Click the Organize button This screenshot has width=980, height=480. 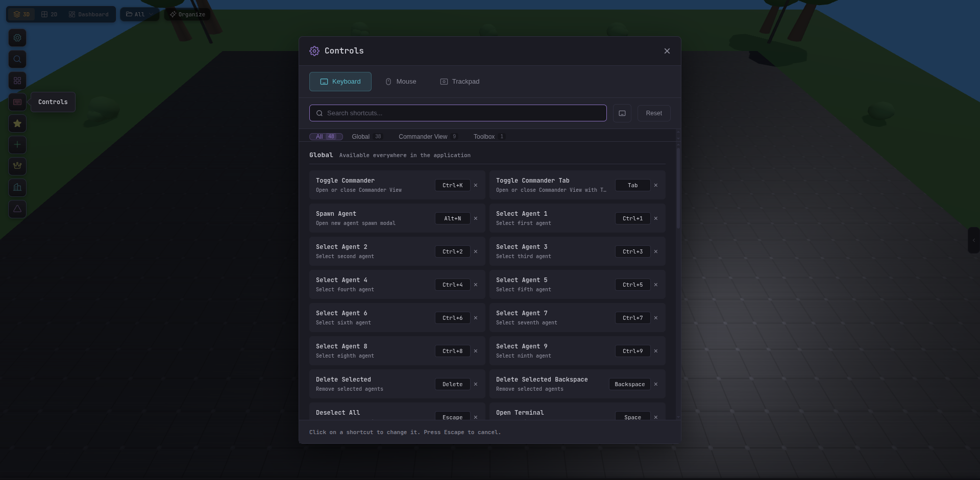[x=187, y=14]
